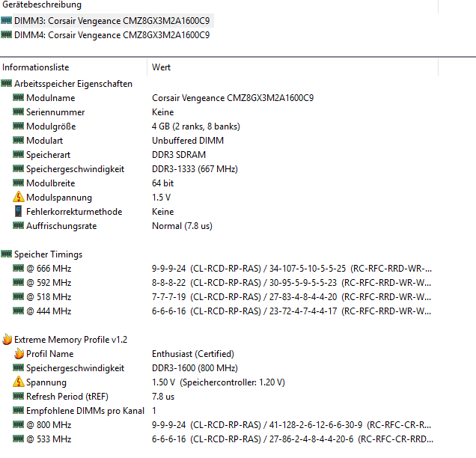Click the Informationsliste column header
The width and height of the screenshot is (476, 458).
click(35, 67)
